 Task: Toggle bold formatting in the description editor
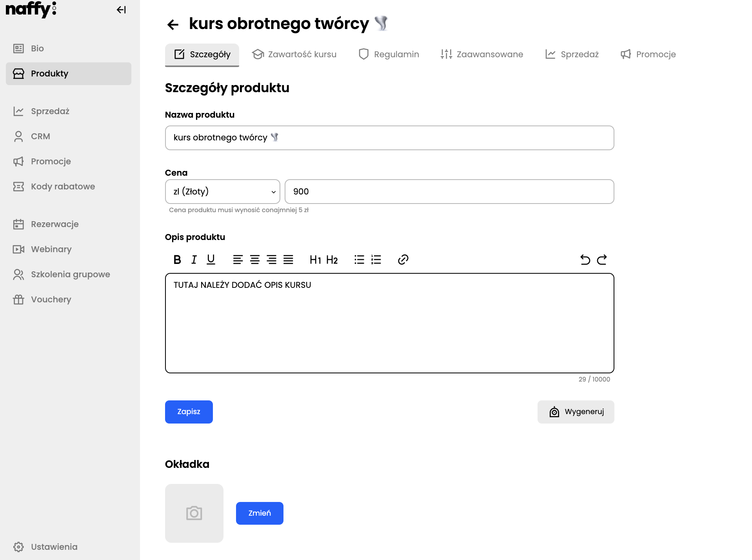point(177,260)
